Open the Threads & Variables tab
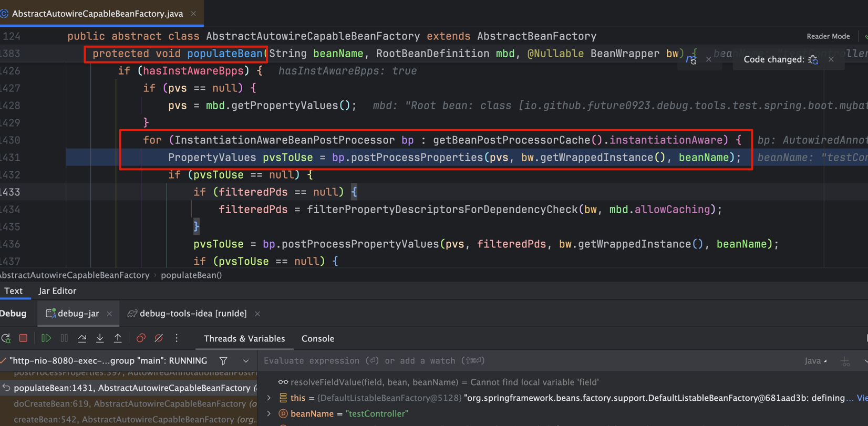Image resolution: width=868 pixels, height=426 pixels. point(244,339)
